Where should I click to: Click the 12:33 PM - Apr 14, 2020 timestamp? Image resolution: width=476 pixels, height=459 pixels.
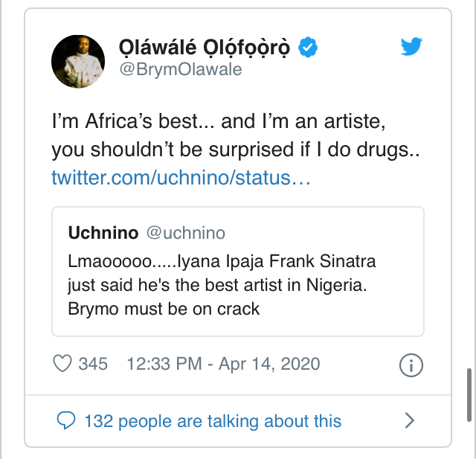click(x=224, y=364)
